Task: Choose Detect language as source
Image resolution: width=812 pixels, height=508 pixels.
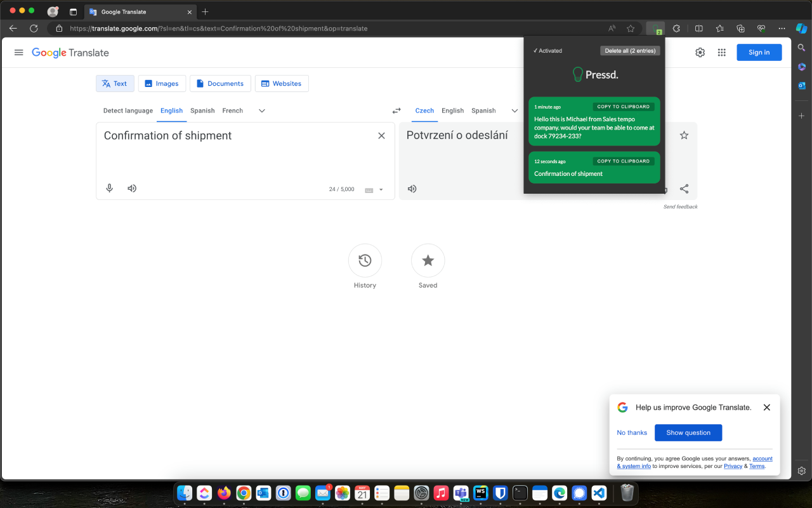Action: 128,110
